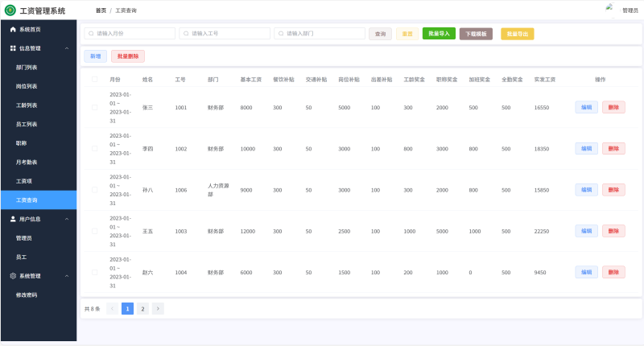Click the 首页 breadcrumb link
Image resolution: width=644 pixels, height=346 pixels.
pos(101,10)
